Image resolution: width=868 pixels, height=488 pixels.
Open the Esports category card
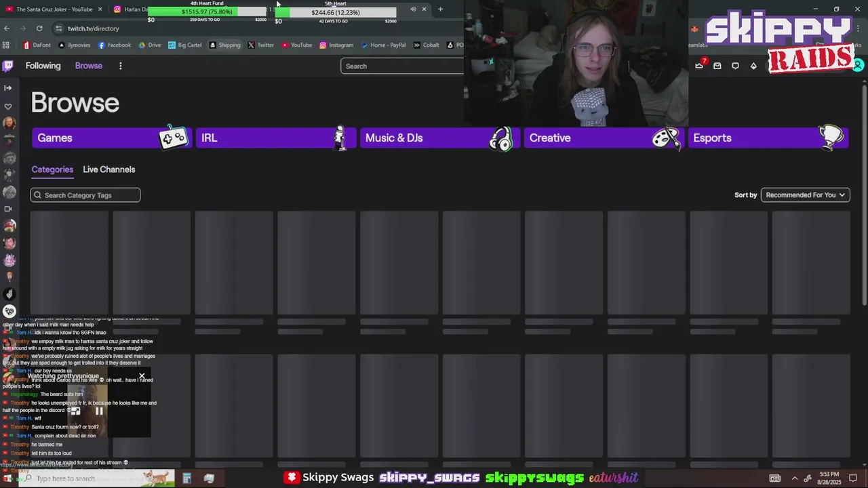tap(767, 138)
